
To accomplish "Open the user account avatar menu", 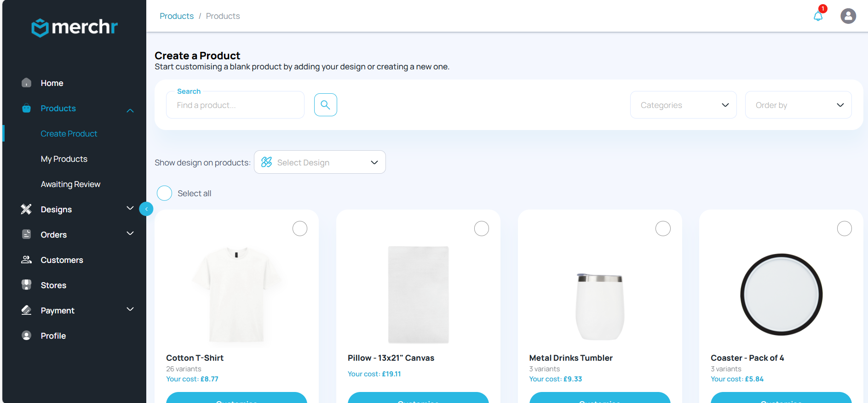I will point(848,16).
